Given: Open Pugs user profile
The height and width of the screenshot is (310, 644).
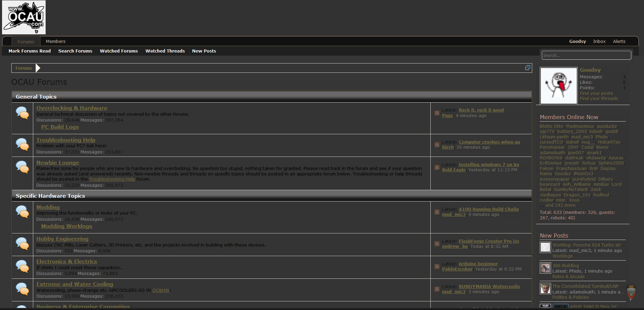Looking at the screenshot, I should coord(448,116).
